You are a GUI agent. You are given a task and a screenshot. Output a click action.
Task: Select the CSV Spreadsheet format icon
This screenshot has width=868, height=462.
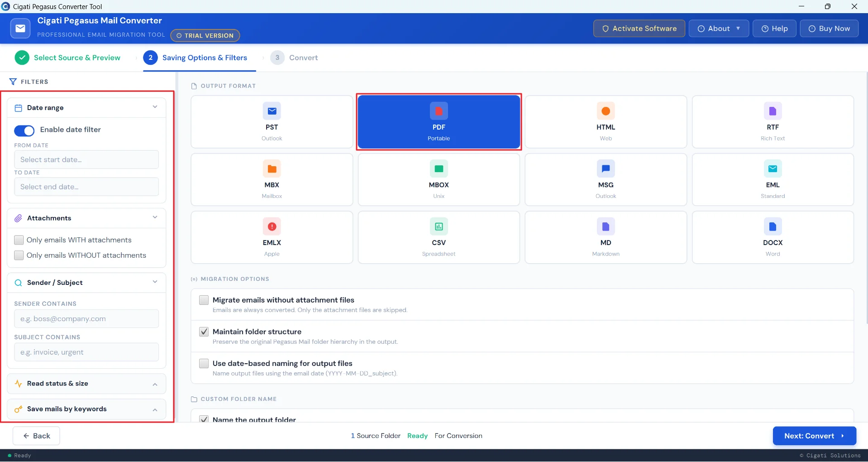439,226
